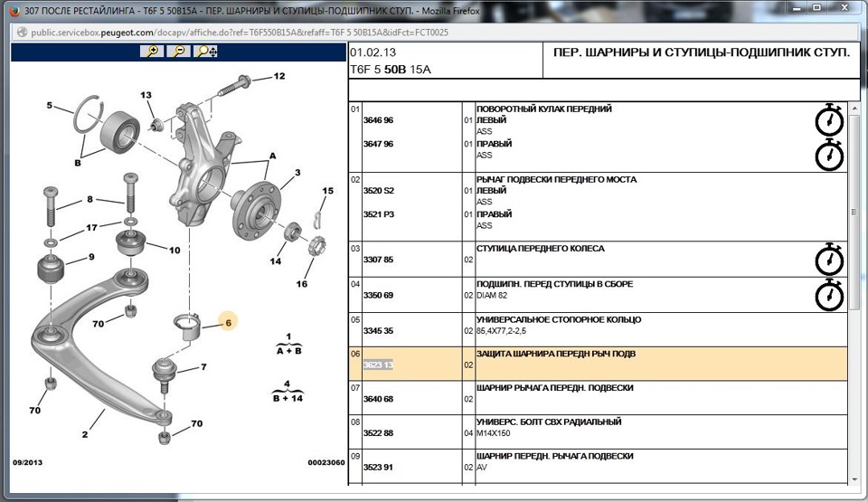Select callout number 14 on diagram
Image resolution: width=868 pixels, height=502 pixels.
click(x=275, y=261)
